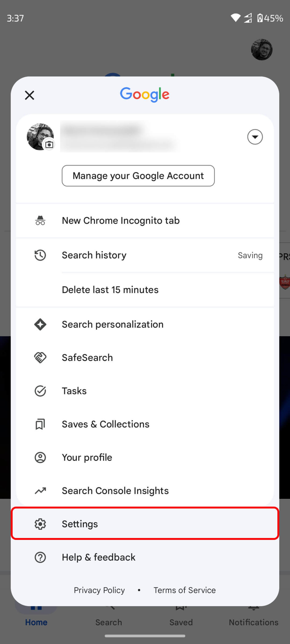
Task: Open Your profile
Action: point(145,457)
